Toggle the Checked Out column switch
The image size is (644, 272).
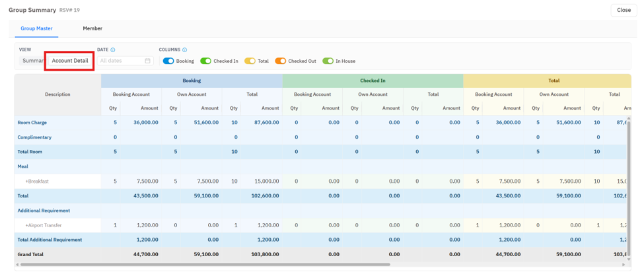[x=281, y=61]
